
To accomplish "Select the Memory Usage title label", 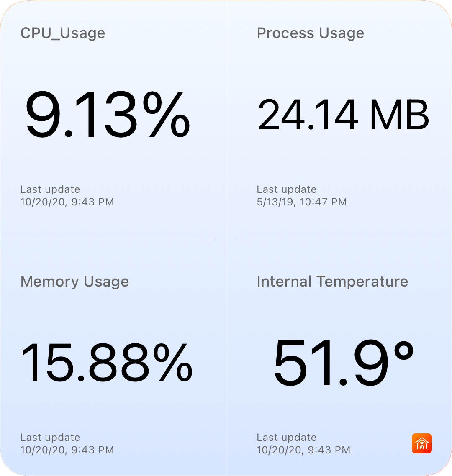I will pyautogui.click(x=75, y=282).
